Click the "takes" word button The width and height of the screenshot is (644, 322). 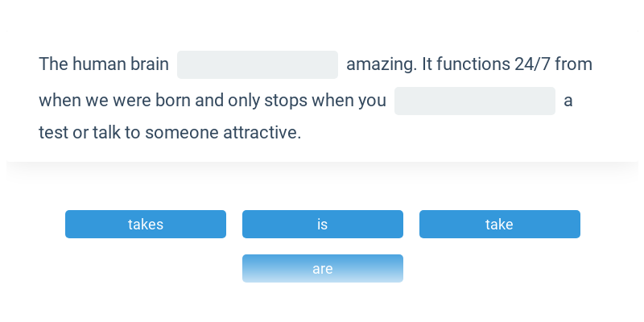point(146,225)
